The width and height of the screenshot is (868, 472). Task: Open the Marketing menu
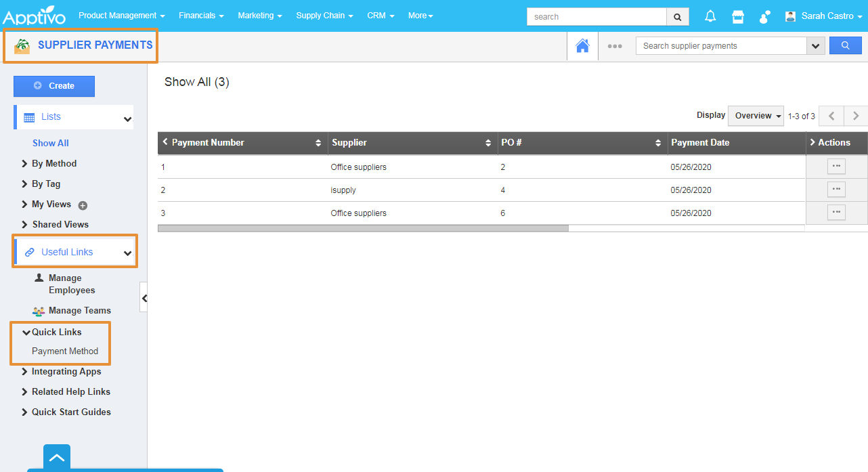(260, 16)
